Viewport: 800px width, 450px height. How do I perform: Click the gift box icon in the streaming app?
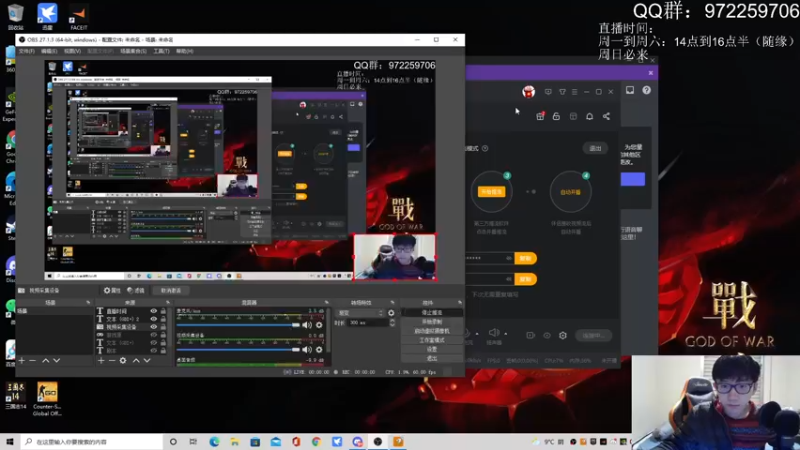tap(540, 116)
